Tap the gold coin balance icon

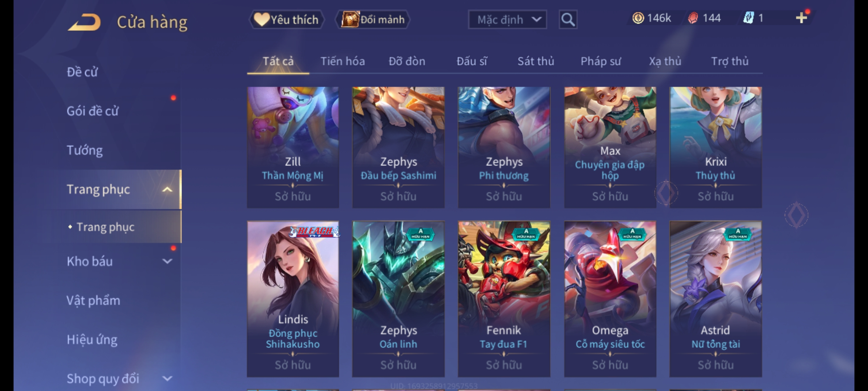[x=638, y=18]
